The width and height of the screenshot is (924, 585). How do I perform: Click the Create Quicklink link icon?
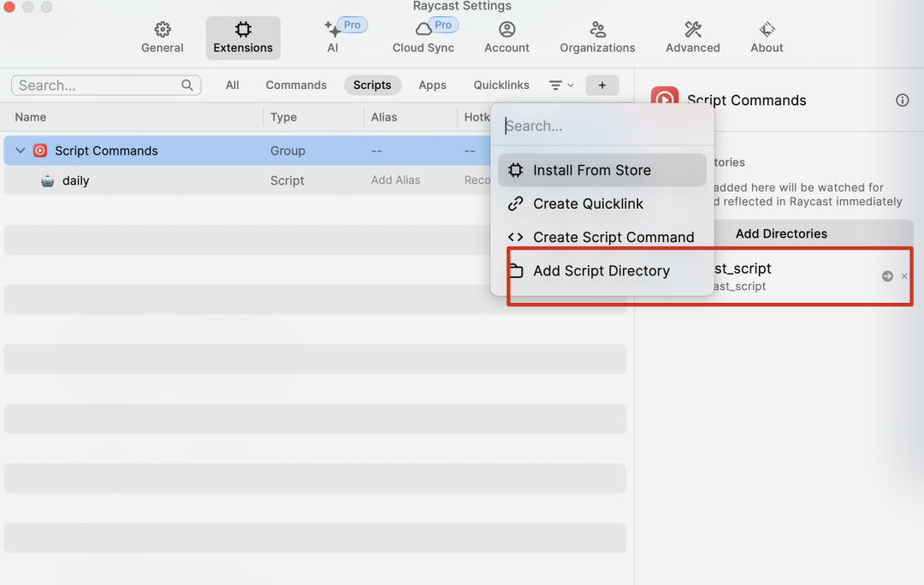(516, 204)
